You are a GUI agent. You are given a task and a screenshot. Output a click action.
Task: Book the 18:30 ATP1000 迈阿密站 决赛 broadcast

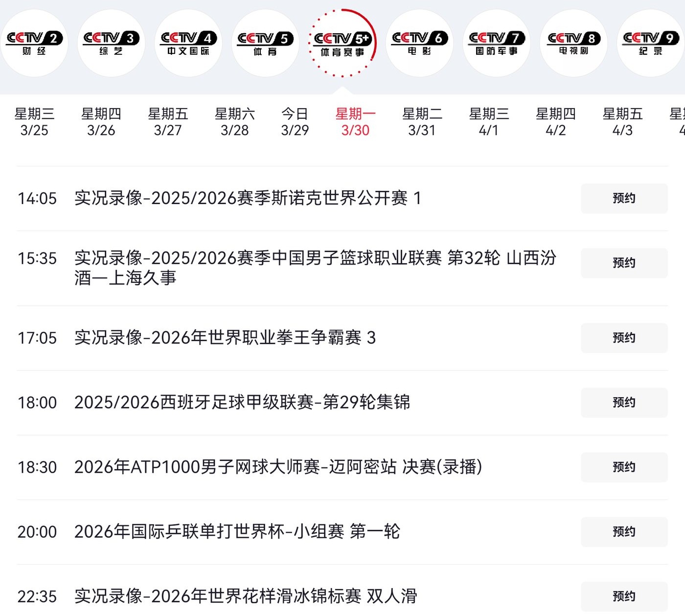click(624, 467)
